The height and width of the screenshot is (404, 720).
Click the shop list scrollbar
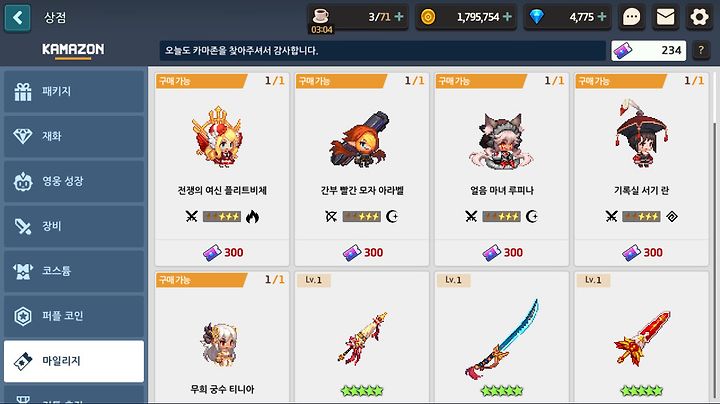(x=714, y=257)
